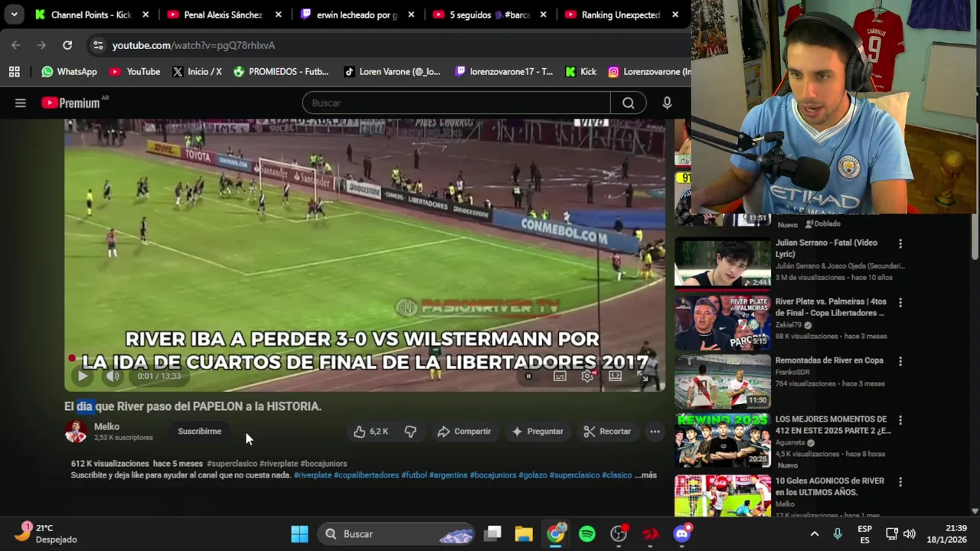Viewport: 980px width, 551px height.
Task: Switch to theater mode view
Action: pos(615,376)
